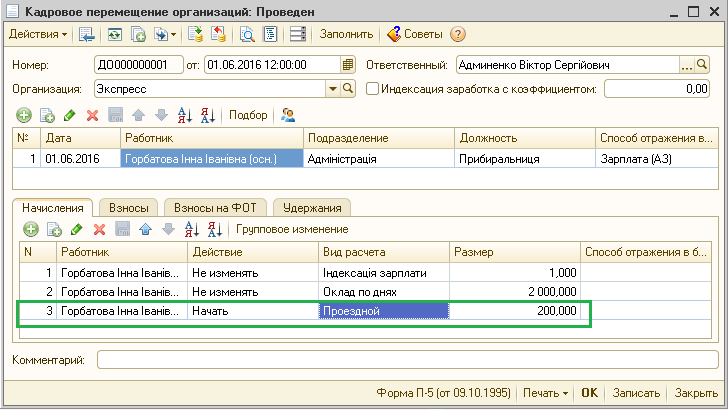Viewport: 728px width, 410px height.
Task: Click the go-to related documents icon
Action: (x=161, y=34)
